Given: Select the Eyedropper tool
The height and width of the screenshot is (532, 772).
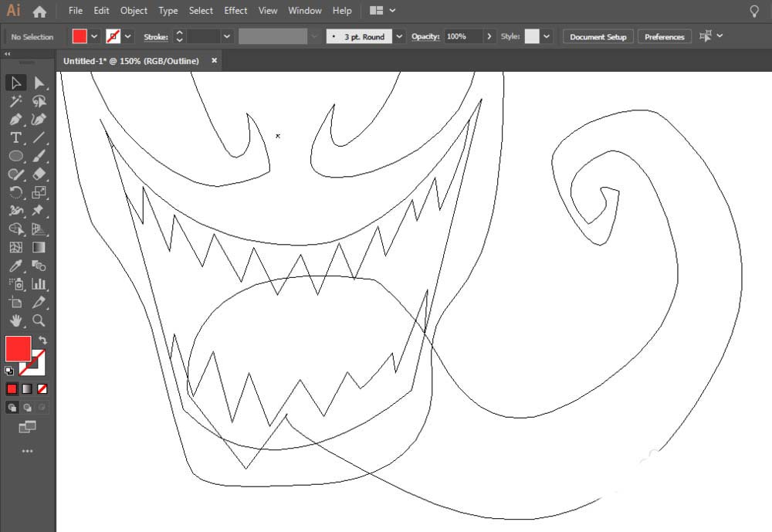Looking at the screenshot, I should point(15,266).
